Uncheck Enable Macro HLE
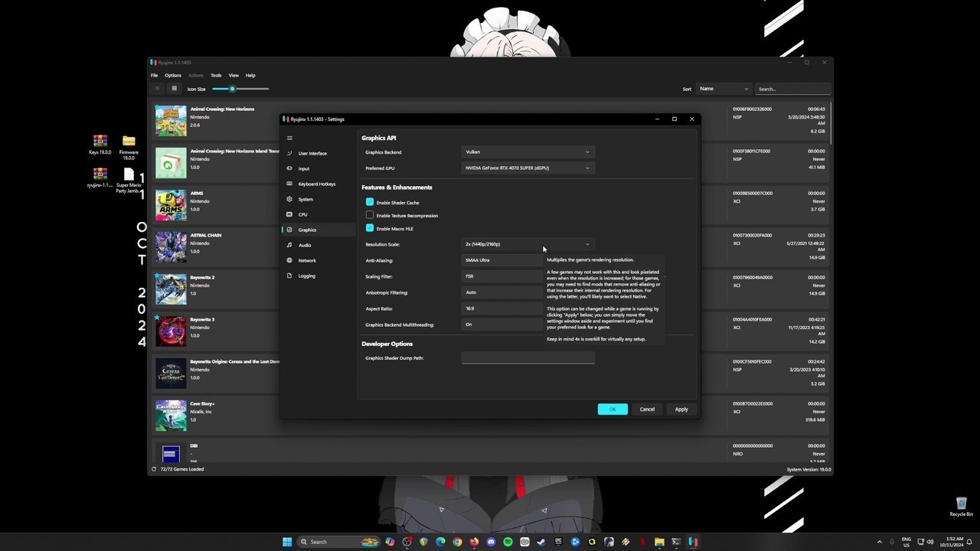This screenshot has width=980, height=551. [370, 228]
